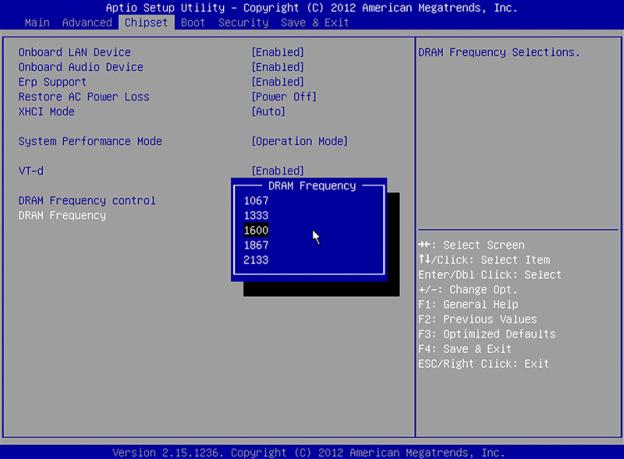This screenshot has width=624, height=459.
Task: Open System Performance Mode Operation Mode value
Action: click(300, 141)
